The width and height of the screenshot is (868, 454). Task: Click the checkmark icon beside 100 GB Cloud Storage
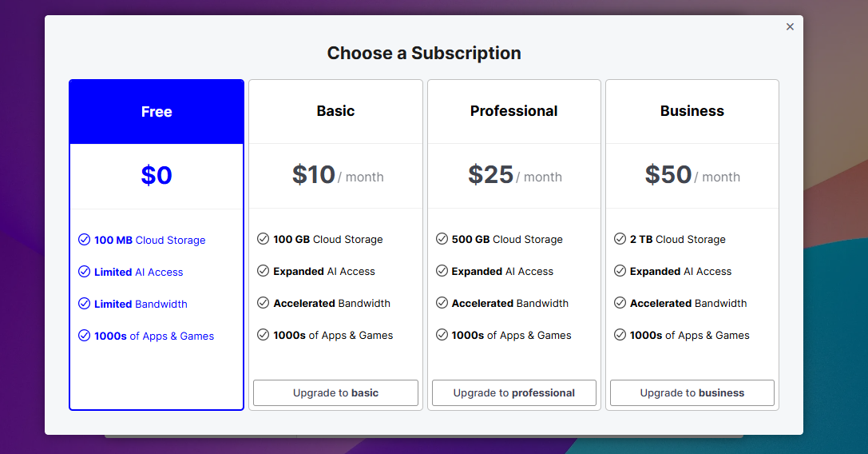(x=263, y=239)
